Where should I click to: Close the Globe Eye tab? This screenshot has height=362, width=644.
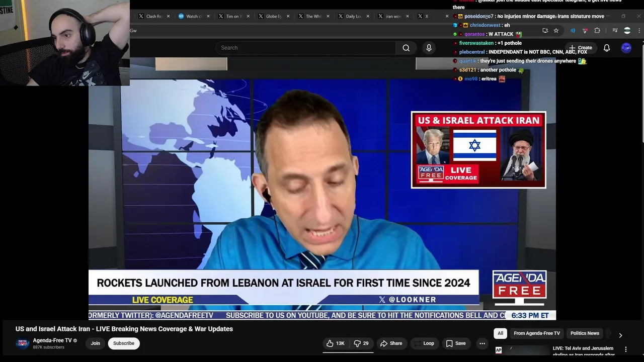tap(288, 16)
